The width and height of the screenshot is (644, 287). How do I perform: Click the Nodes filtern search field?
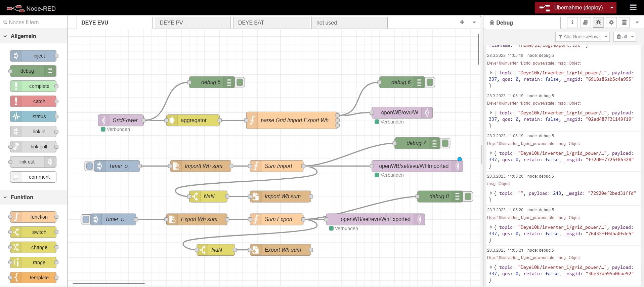pyautogui.click(x=35, y=22)
